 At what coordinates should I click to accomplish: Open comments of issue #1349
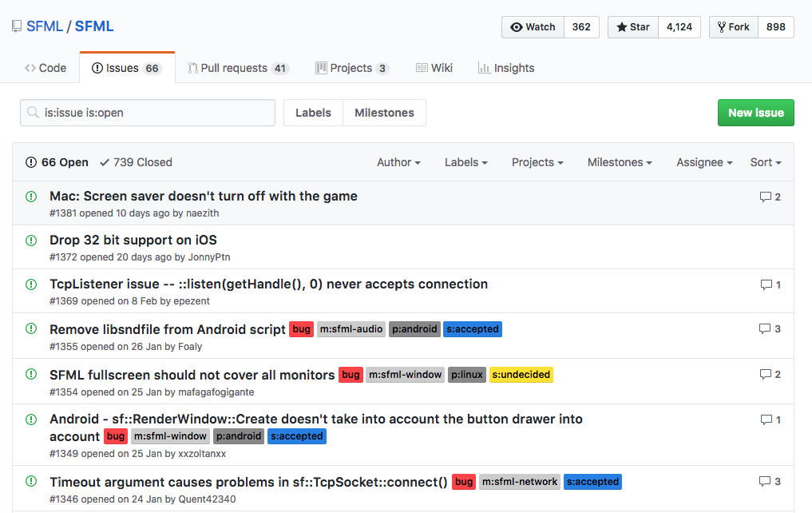pyautogui.click(x=770, y=420)
